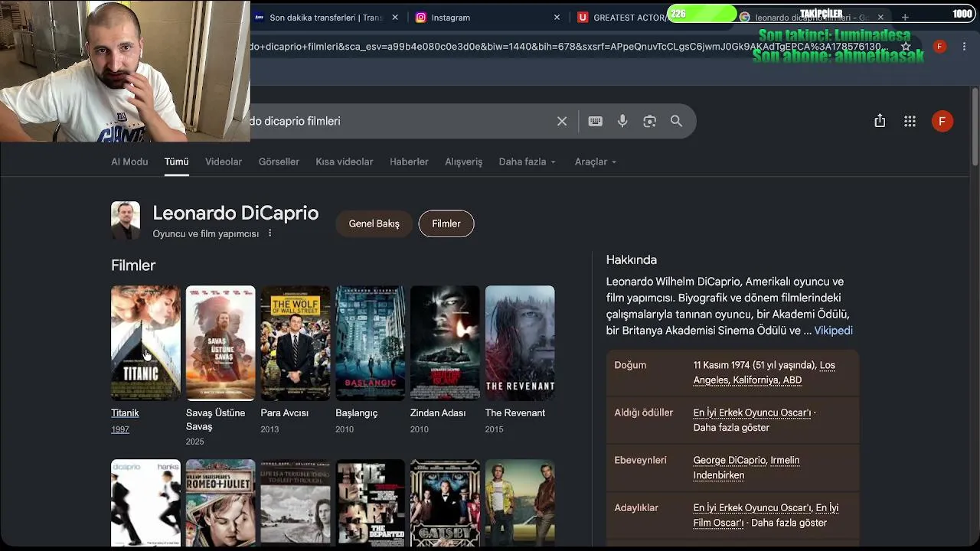Open the AI Modu search tab
The height and width of the screenshot is (551, 980).
pos(129,161)
